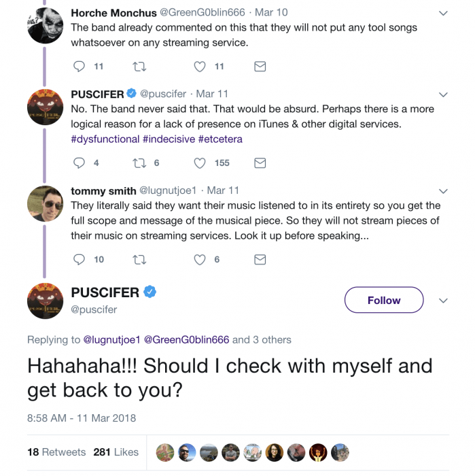Like the Horche Monchus tweet

click(200, 67)
